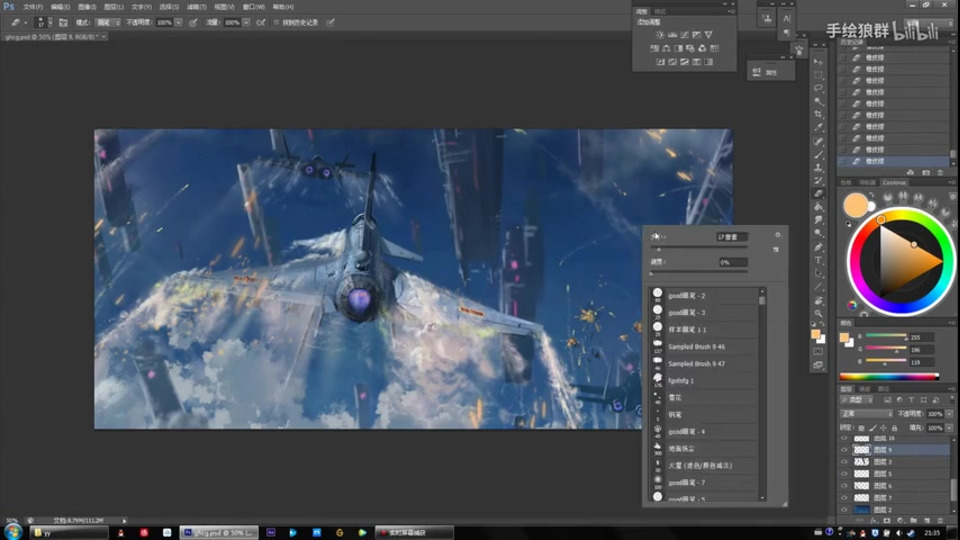Click the brush size input field
960x540 pixels.
pos(731,237)
